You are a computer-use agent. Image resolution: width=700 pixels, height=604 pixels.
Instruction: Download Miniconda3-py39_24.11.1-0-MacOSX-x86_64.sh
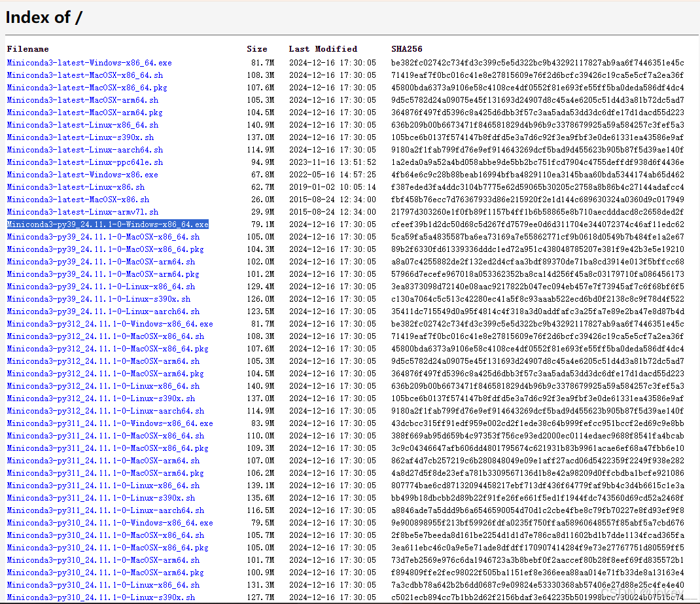(103, 237)
